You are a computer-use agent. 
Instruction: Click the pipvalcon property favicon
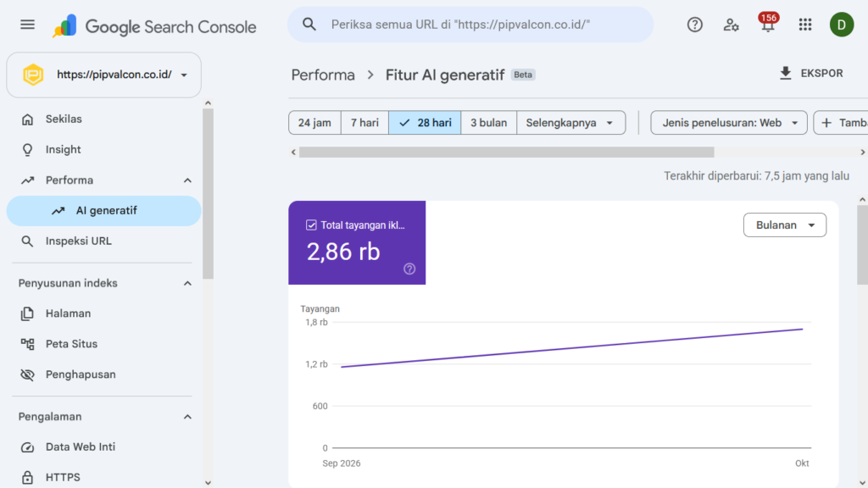pyautogui.click(x=33, y=75)
